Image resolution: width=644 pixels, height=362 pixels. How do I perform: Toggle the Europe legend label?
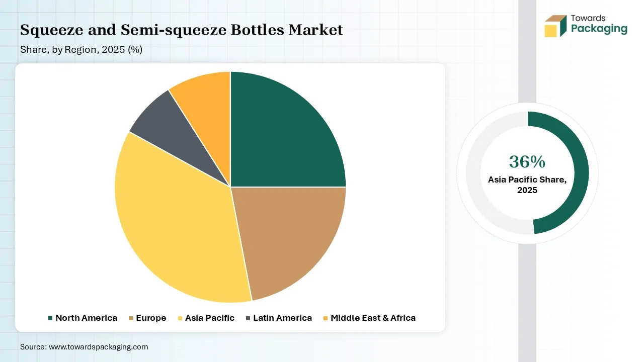point(151,318)
